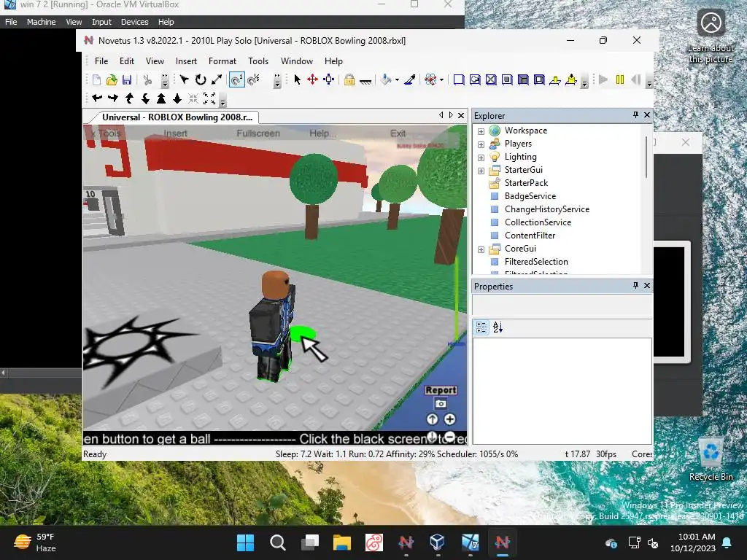Click in-game Exit button

click(x=398, y=133)
